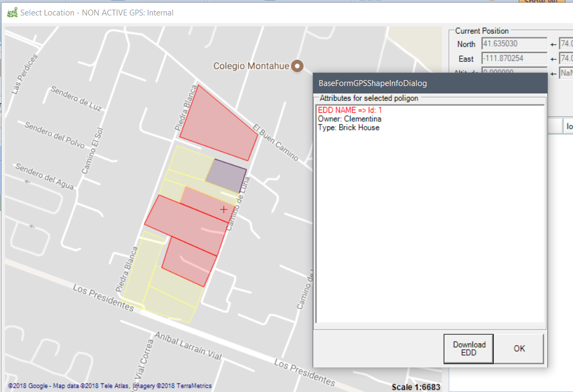Click the red crosshair on the map
This screenshot has width=573, height=392.
coord(224,210)
